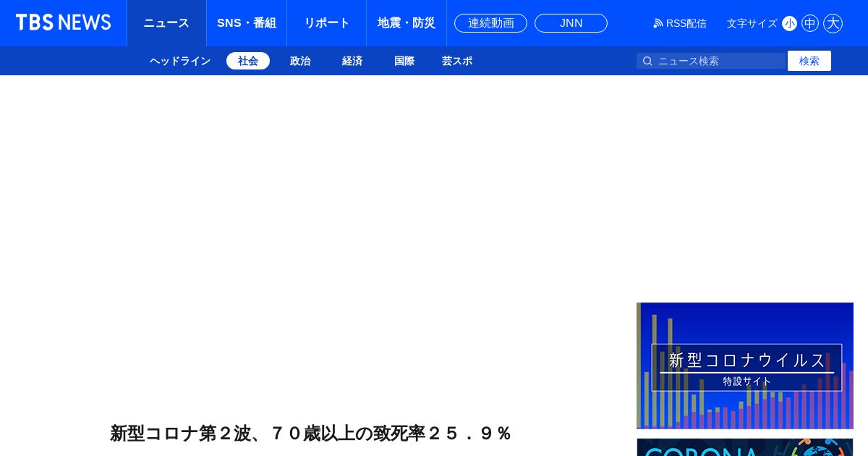The image size is (868, 456).
Task: Open the ニュース main tab
Action: [166, 23]
